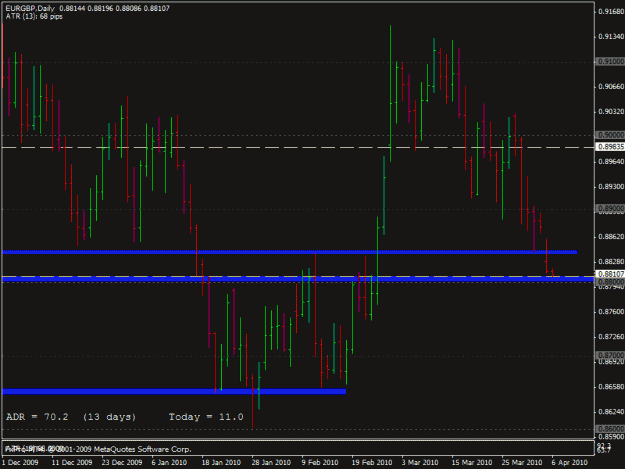Select the 0.90000 price level label
625x469 pixels.
point(610,135)
